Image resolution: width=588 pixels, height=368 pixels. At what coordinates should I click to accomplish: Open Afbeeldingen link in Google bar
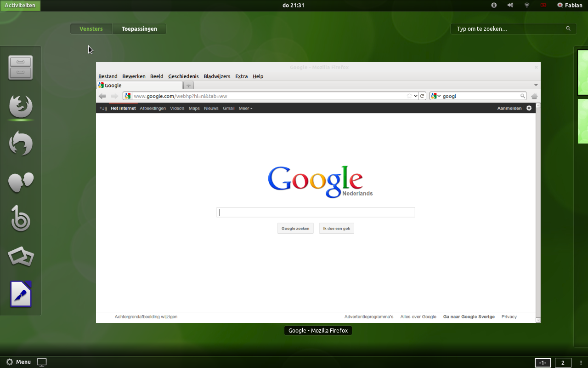(x=153, y=108)
